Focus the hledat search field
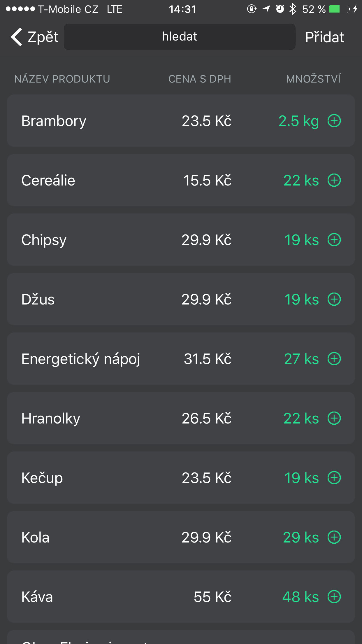Viewport: 362px width, 644px height. pyautogui.click(x=180, y=37)
